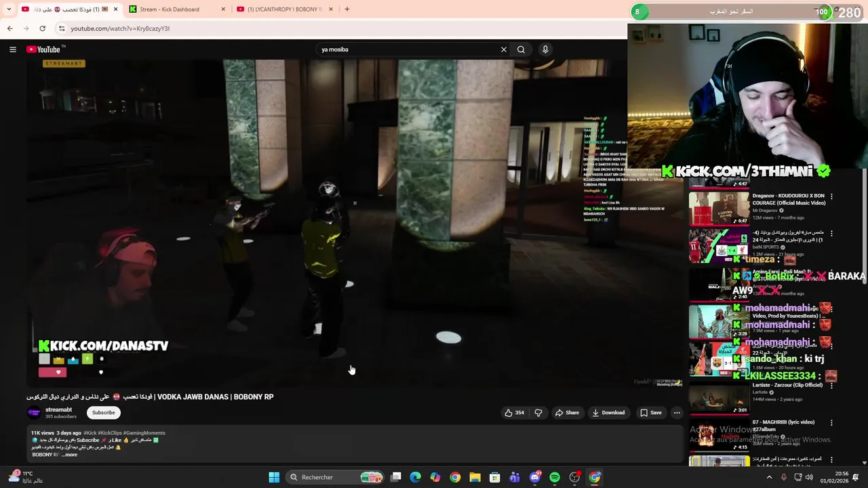Click the system tray microphone icon
Screen dimensions: 868x488
[784, 477]
